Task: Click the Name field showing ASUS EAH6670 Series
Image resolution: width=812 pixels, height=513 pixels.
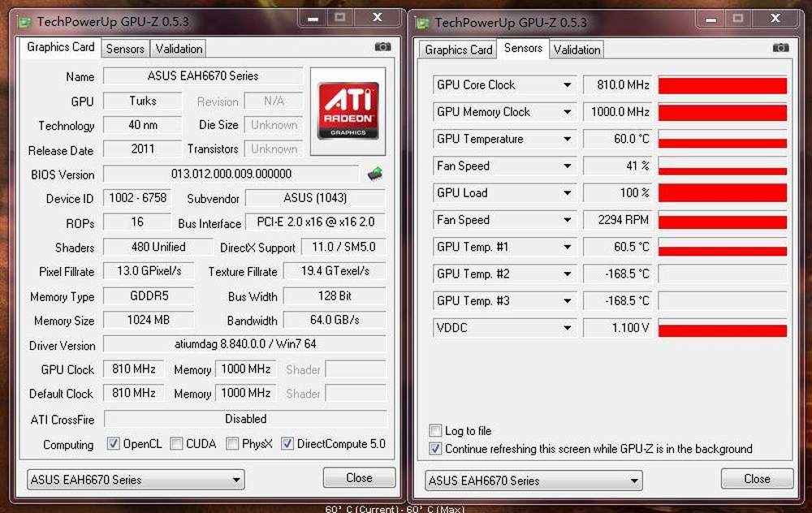Action: click(x=203, y=76)
